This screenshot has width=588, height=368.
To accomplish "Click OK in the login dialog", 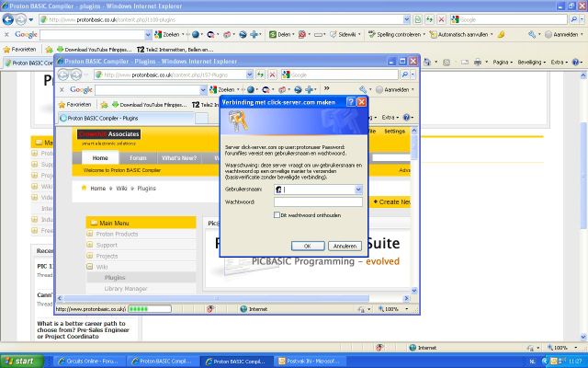I will (x=308, y=246).
